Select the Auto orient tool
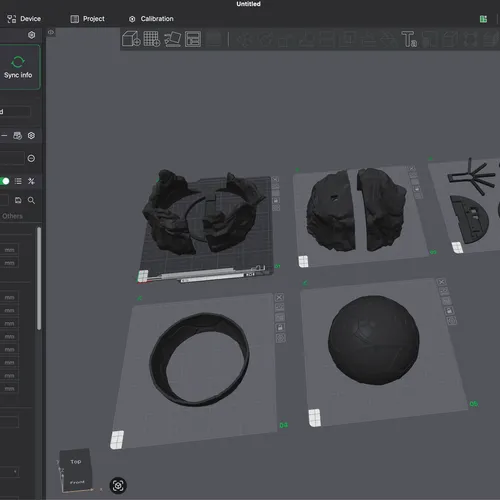 173,39
